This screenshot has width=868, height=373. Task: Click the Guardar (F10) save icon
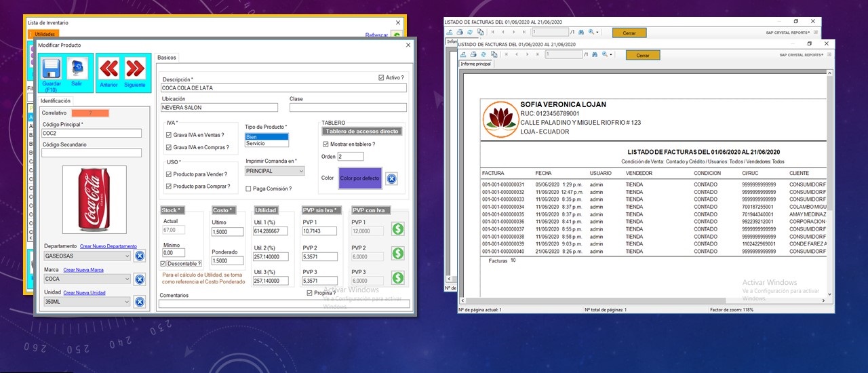click(x=52, y=69)
